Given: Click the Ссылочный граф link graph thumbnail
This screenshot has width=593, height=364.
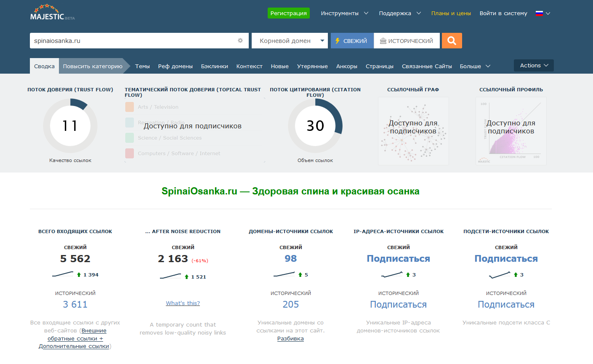Looking at the screenshot, I should click(x=413, y=131).
